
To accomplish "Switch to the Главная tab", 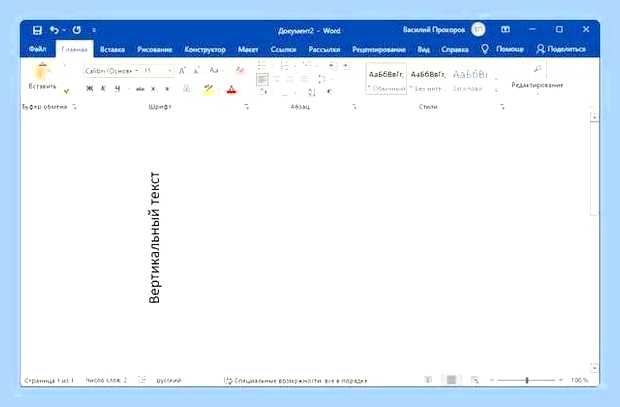I will [74, 49].
